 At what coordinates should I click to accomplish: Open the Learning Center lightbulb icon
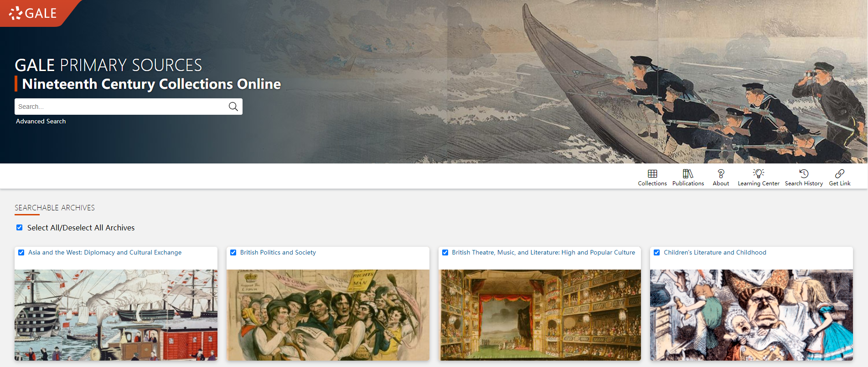[x=759, y=173]
